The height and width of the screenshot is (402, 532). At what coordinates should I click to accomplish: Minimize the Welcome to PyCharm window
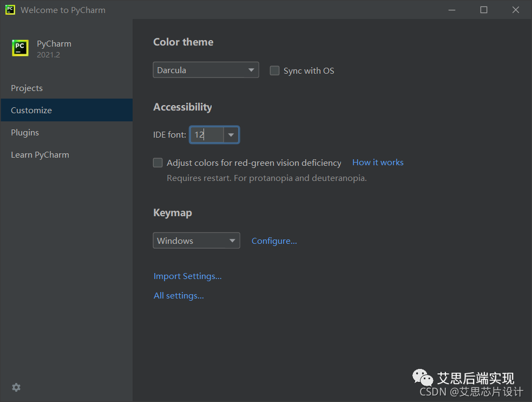coord(452,10)
